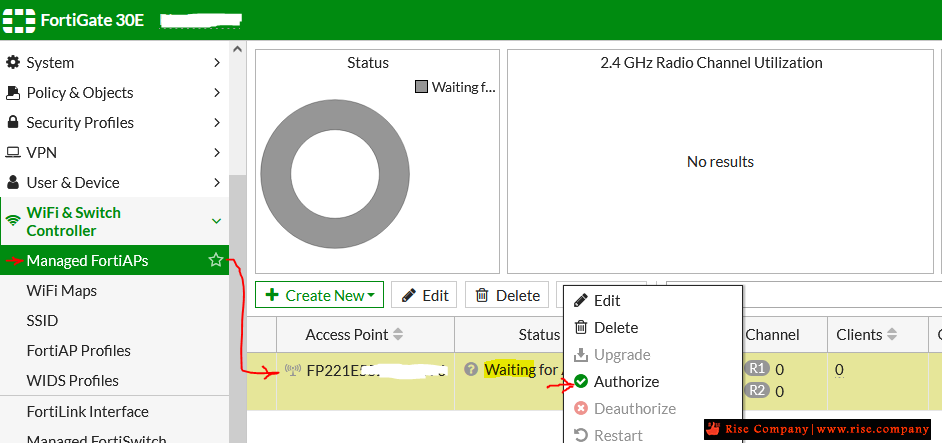Collapse the WiFi & Switch Controller menu
This screenshot has height=443, width=942.
tap(217, 221)
